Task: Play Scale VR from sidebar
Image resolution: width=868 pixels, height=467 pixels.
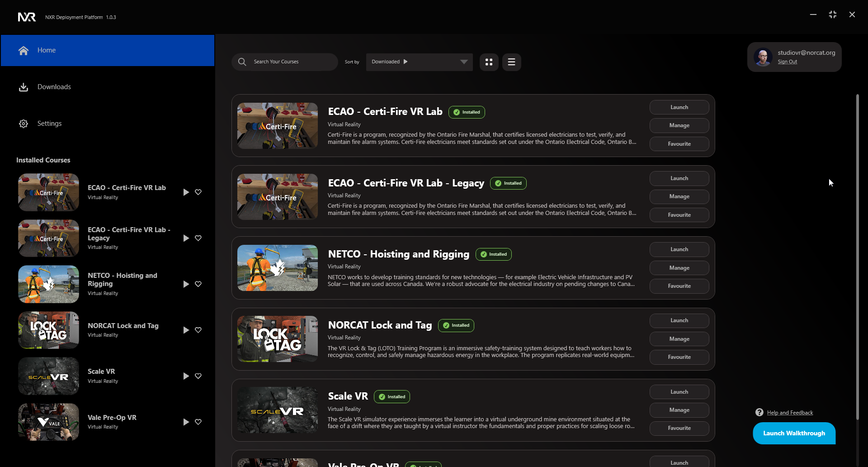Action: coord(186,376)
